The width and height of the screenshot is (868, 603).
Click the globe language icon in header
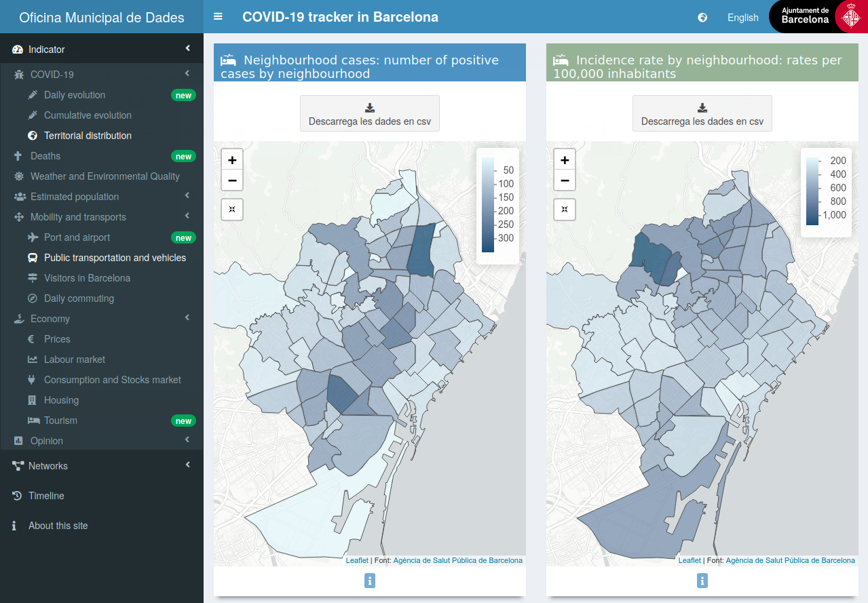[x=702, y=18]
